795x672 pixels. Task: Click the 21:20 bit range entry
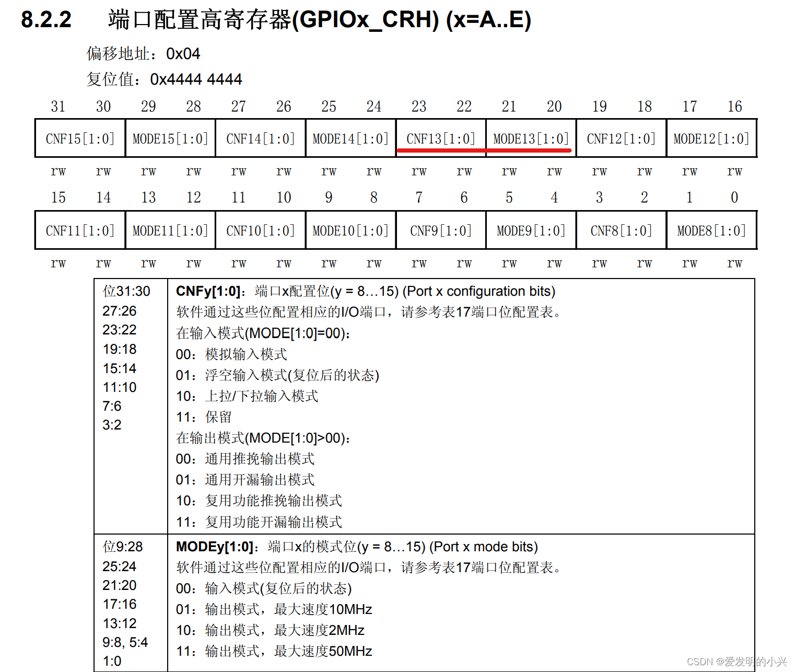point(120,585)
